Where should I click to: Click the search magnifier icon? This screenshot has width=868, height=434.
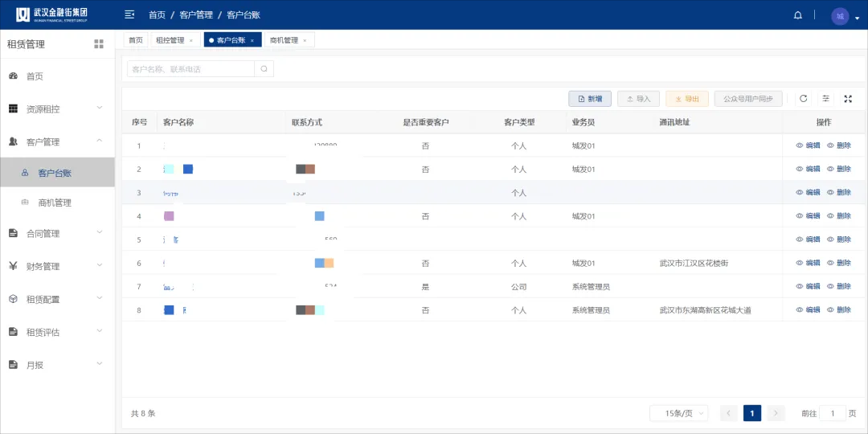(x=264, y=69)
